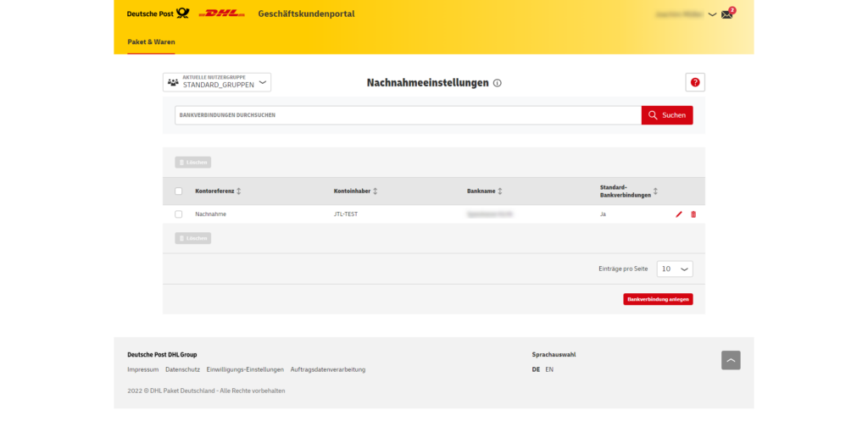The width and height of the screenshot is (868, 438).
Task: Switch language to DE
Action: [536, 369]
